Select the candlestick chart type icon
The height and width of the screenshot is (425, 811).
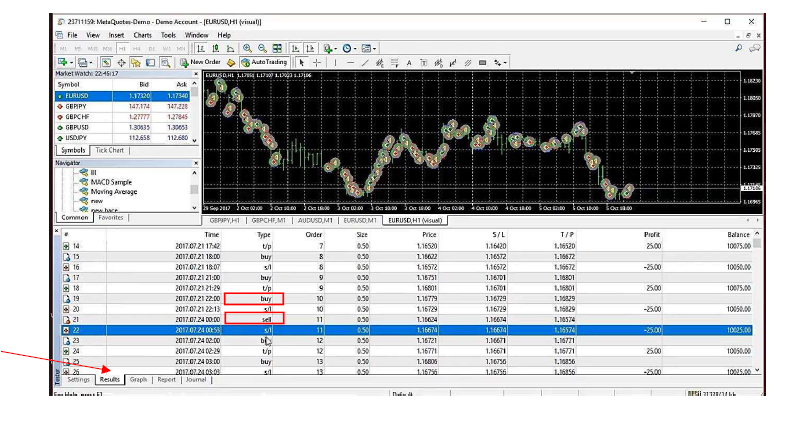(216, 49)
